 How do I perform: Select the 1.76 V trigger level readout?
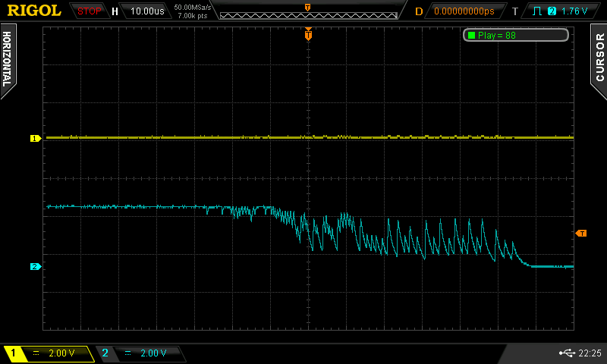click(574, 11)
